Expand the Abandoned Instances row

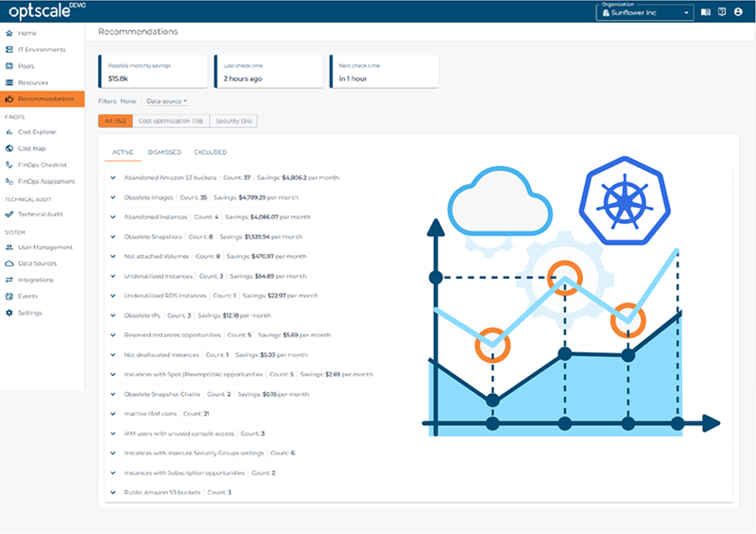[x=113, y=217]
